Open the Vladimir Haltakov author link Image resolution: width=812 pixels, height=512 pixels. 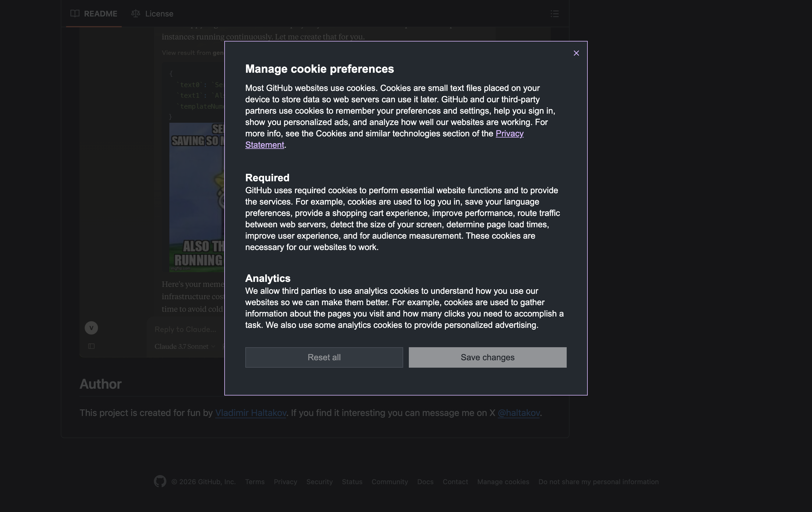coord(250,413)
